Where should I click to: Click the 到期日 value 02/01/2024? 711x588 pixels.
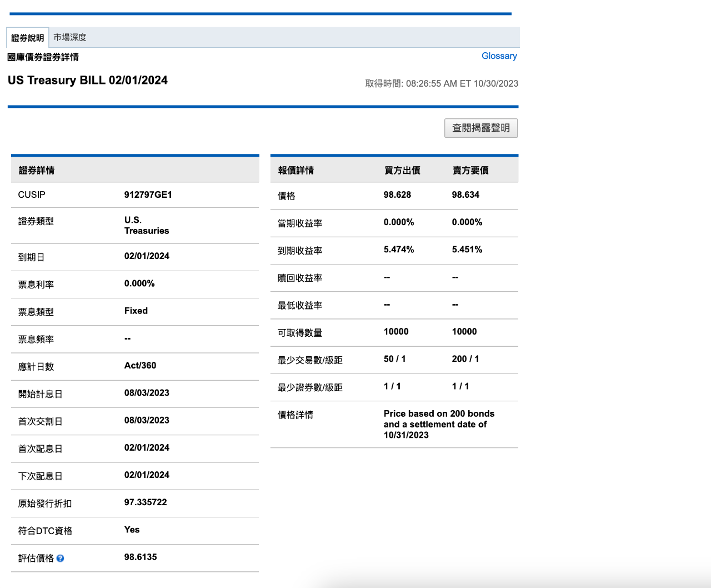coord(147,256)
